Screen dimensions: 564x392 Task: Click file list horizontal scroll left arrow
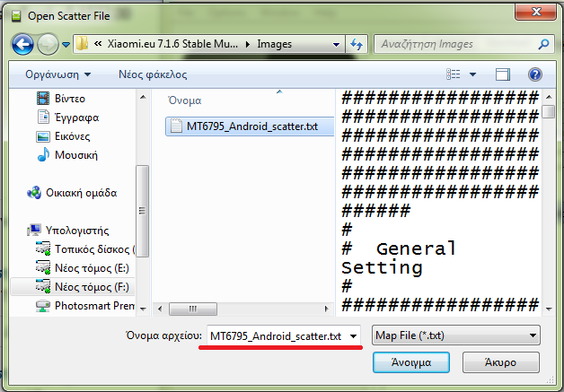[x=160, y=309]
